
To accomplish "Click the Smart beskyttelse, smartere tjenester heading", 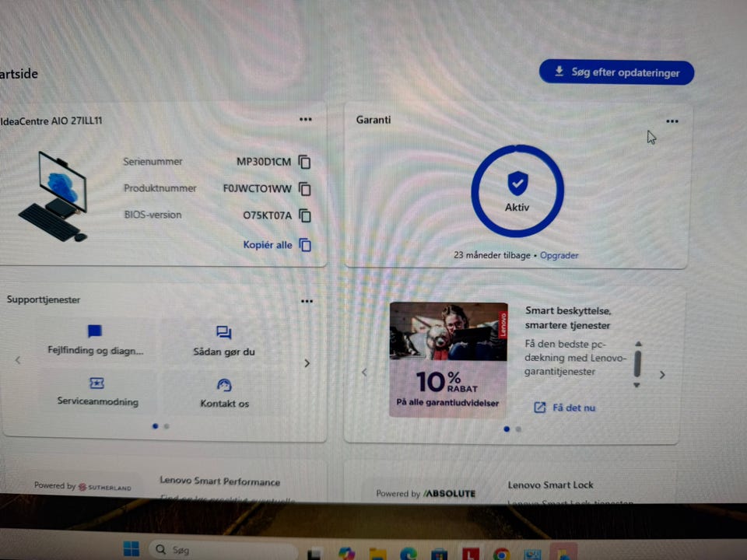I will 568,318.
